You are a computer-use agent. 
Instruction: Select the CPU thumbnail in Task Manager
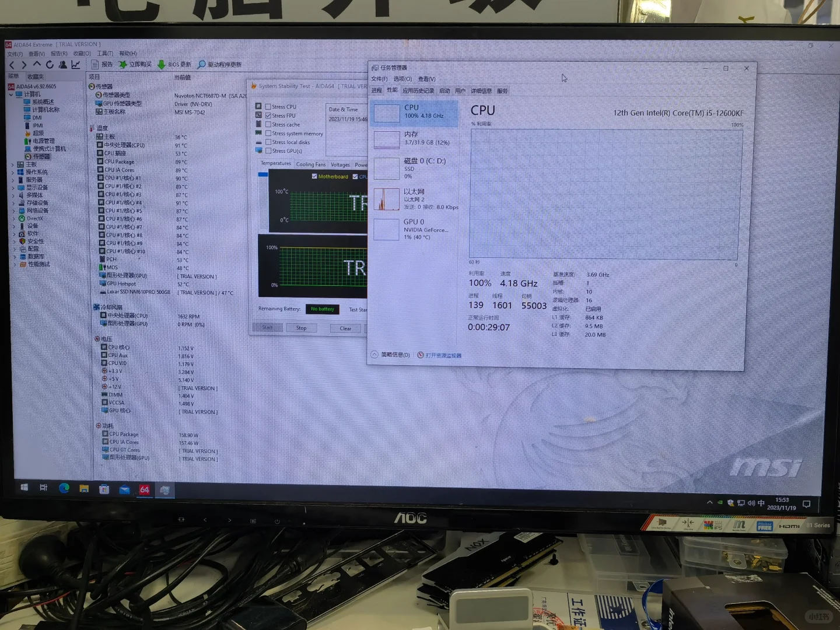coord(386,113)
